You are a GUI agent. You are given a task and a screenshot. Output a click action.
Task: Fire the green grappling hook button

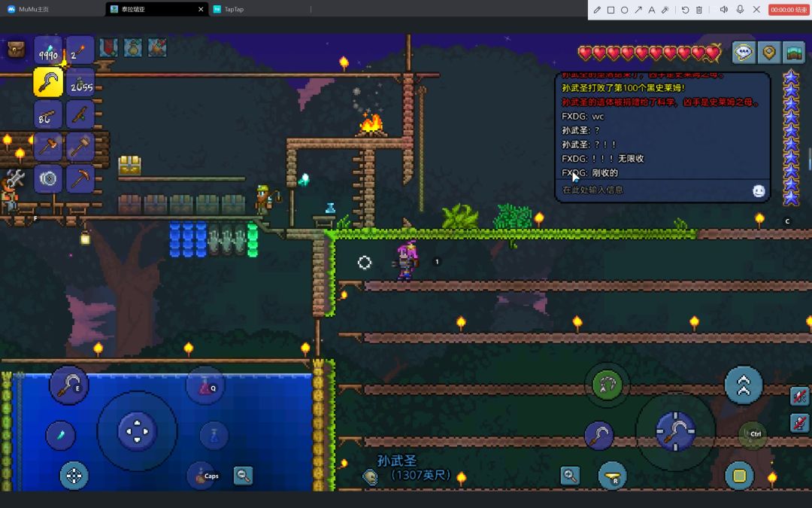pyautogui.click(x=607, y=385)
